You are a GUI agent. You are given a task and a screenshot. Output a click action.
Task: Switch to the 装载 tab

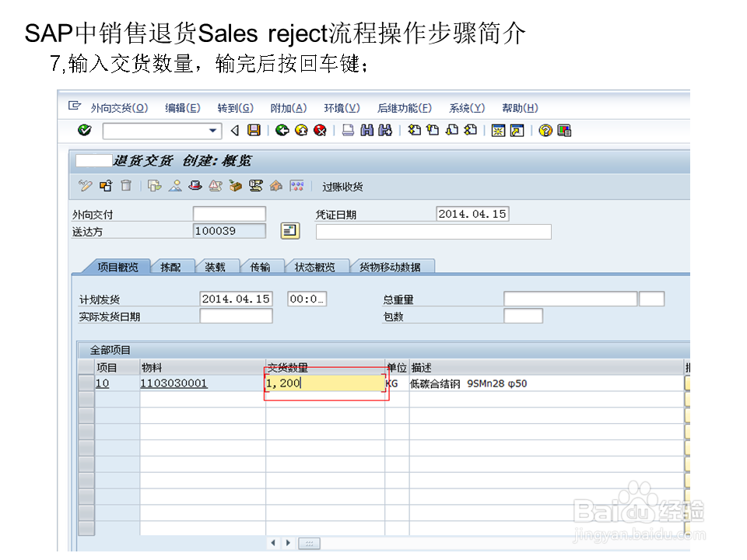(x=215, y=267)
